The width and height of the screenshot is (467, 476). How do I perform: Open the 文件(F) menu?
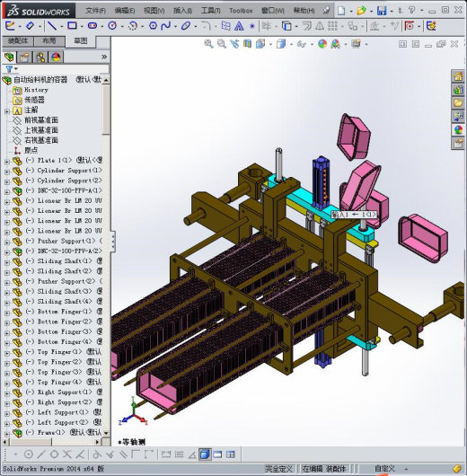pos(96,11)
